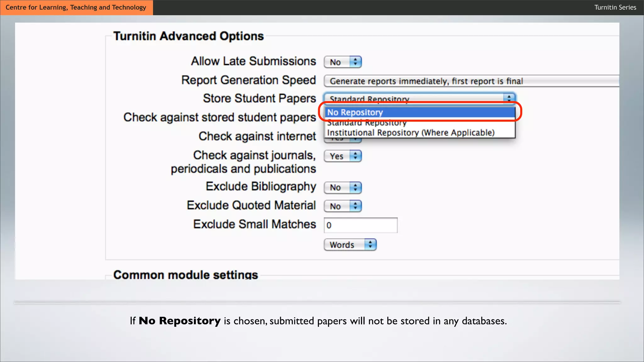Choose Institutional Repository (Where Applicable)

(411, 133)
